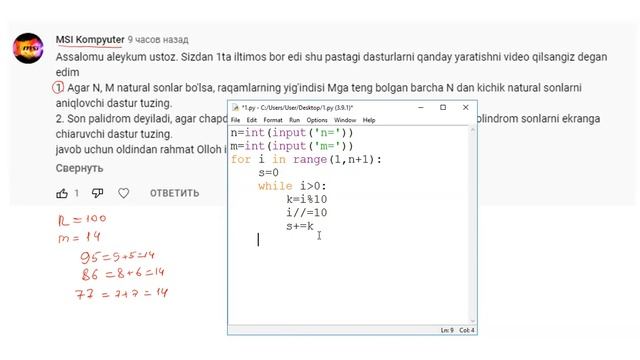
Task: Maximize the IDLE editor window
Action: (443, 107)
